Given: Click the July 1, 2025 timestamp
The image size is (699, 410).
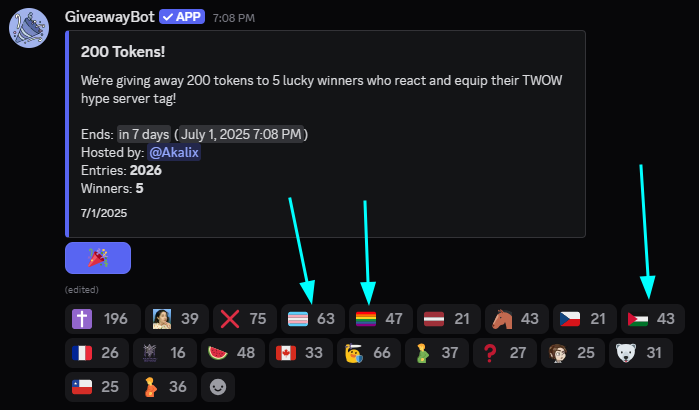Looking at the screenshot, I should (x=241, y=134).
